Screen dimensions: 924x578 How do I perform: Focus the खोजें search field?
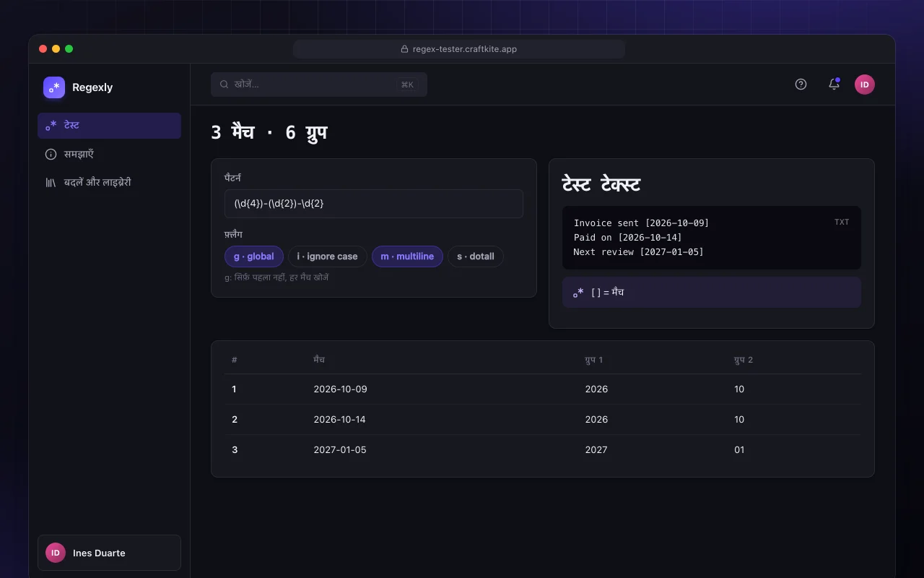tap(319, 85)
